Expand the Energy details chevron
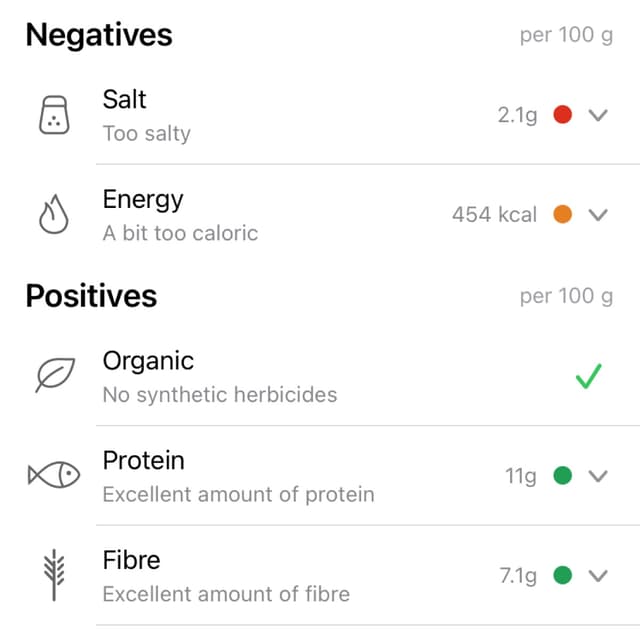Screen dimensions: 640x640 pyautogui.click(x=598, y=215)
